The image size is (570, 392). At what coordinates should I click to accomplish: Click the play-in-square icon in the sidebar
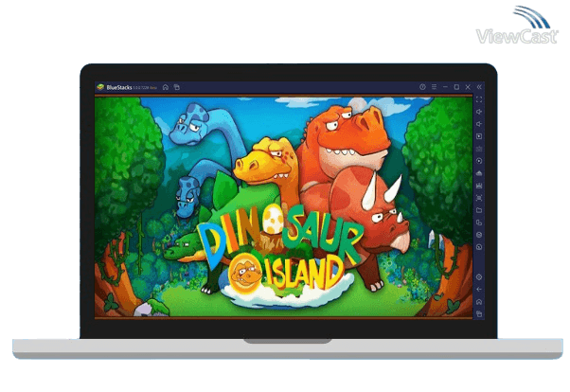[479, 136]
